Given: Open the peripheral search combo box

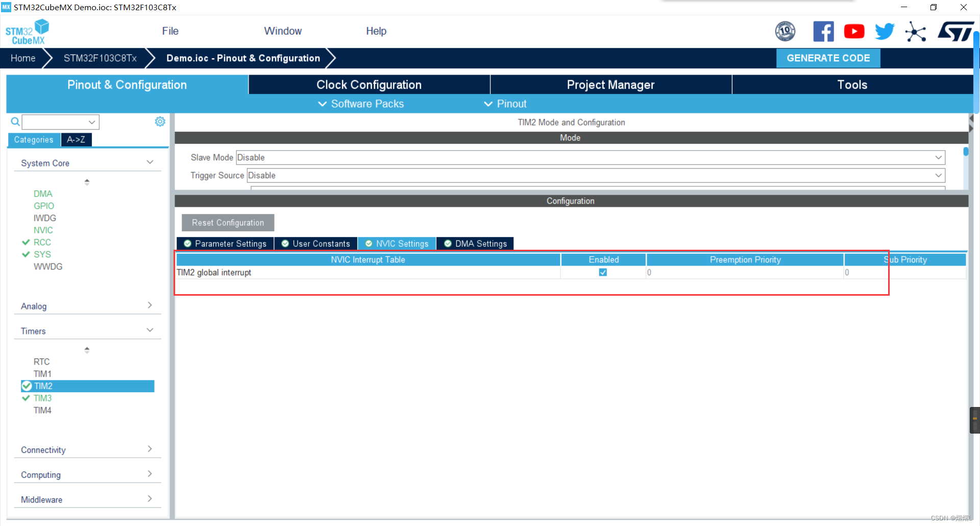Looking at the screenshot, I should [60, 122].
